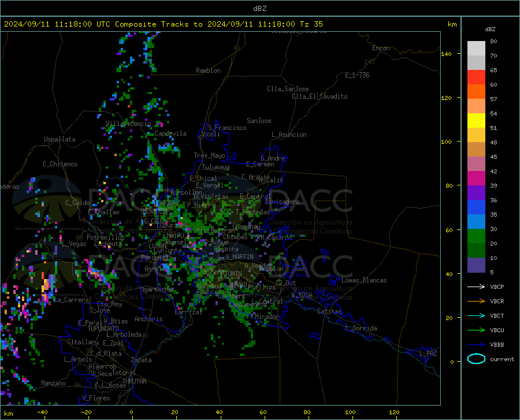Select the dark violet 5 dBZ swatch
This screenshot has height=420, width=520.
pyautogui.click(x=476, y=265)
